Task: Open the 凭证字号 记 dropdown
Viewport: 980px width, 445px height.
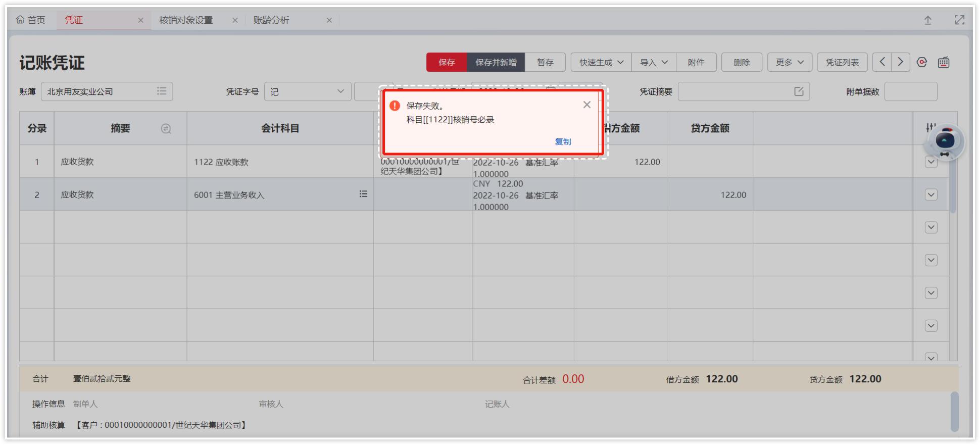Action: [308, 91]
